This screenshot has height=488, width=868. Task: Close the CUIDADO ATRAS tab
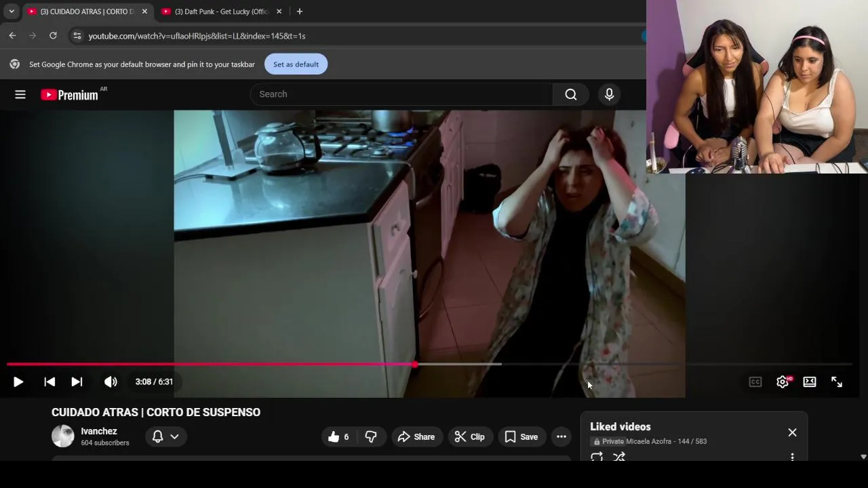144,12
